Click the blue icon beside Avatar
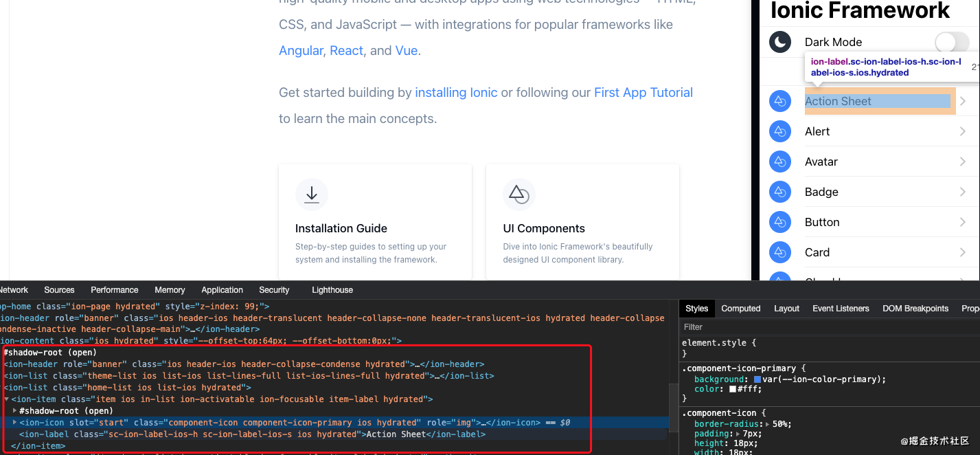This screenshot has height=455, width=980. [x=780, y=162]
